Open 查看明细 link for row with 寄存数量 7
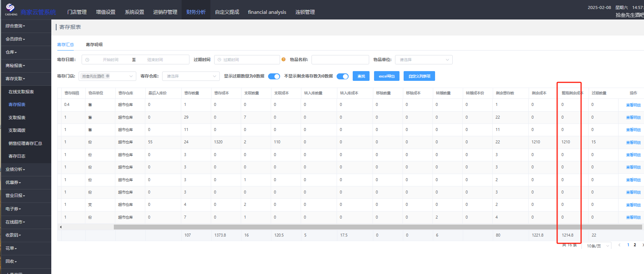644x274 pixels. coord(633,217)
